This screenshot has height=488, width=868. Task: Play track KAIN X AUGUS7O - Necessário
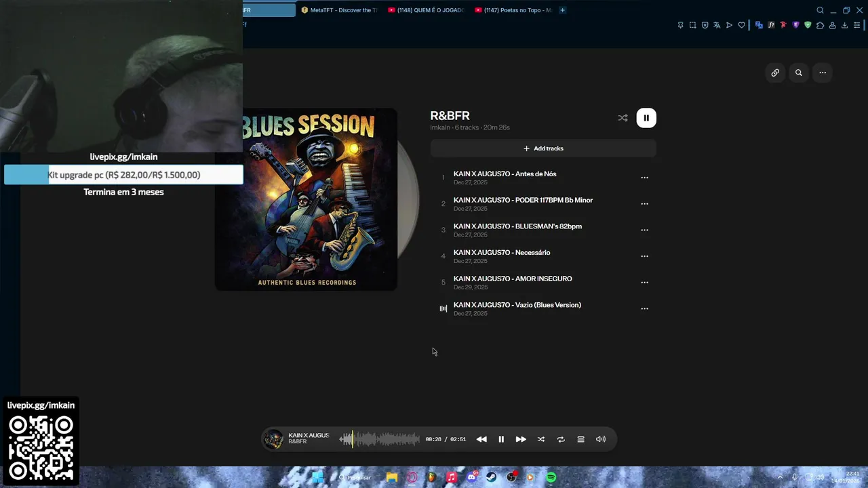pyautogui.click(x=502, y=253)
